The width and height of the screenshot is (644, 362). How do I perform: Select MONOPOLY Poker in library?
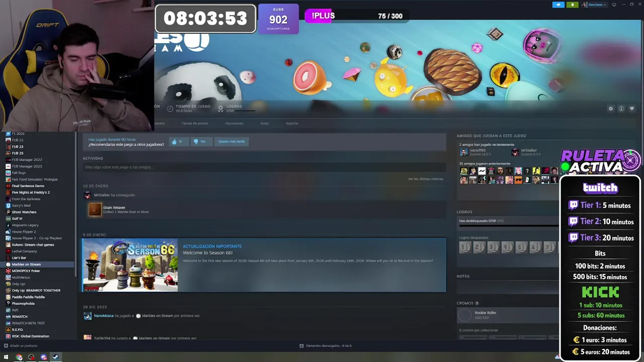(x=26, y=271)
